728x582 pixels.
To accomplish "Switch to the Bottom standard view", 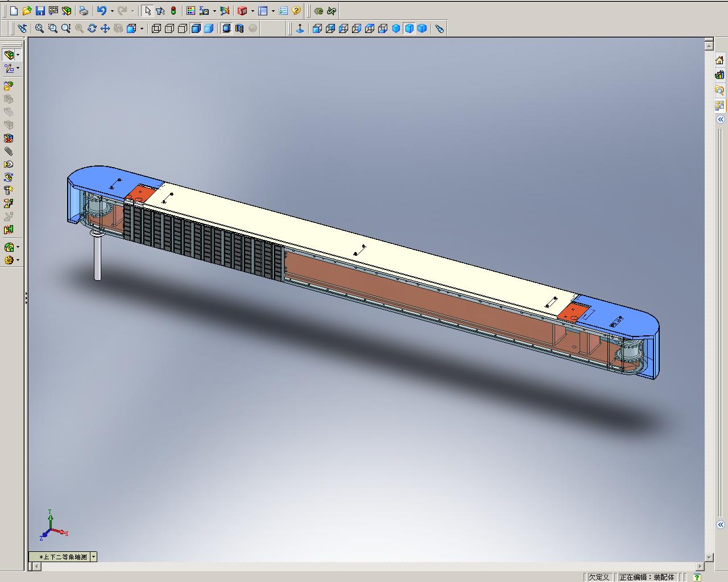I will (x=383, y=28).
